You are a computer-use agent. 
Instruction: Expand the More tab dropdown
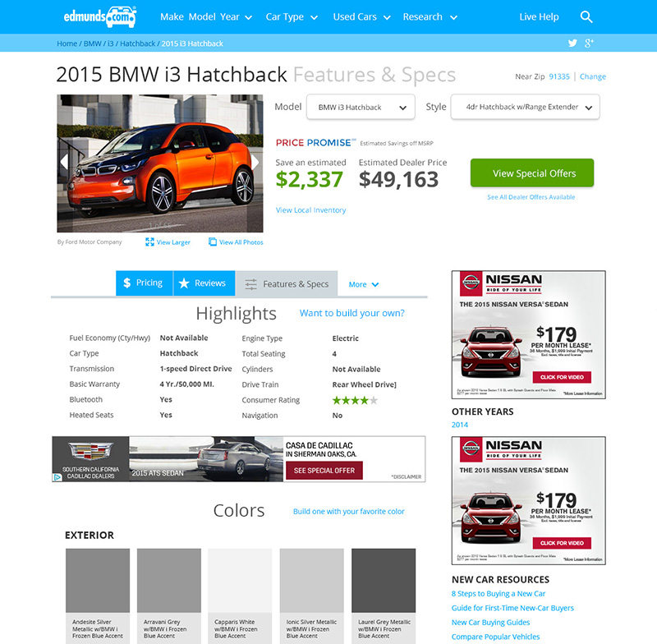[364, 284]
